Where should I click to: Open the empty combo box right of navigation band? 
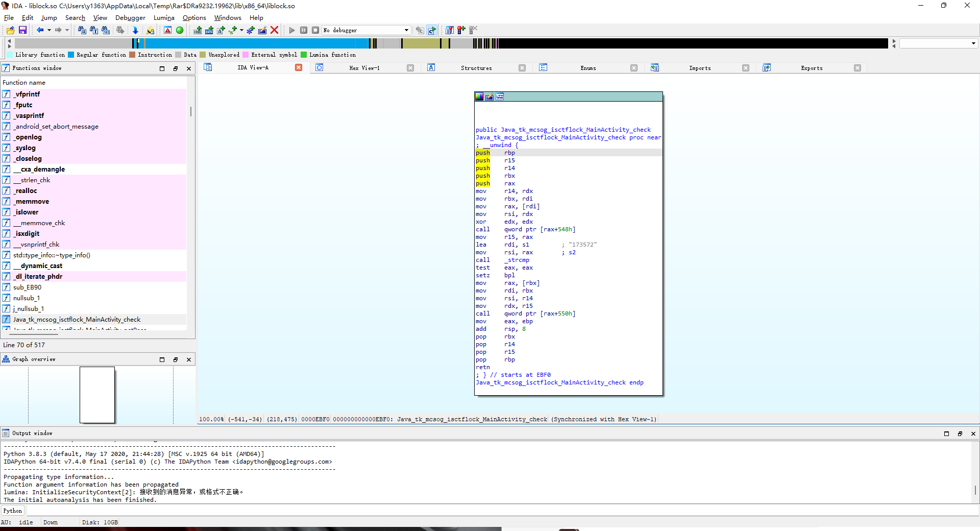938,43
